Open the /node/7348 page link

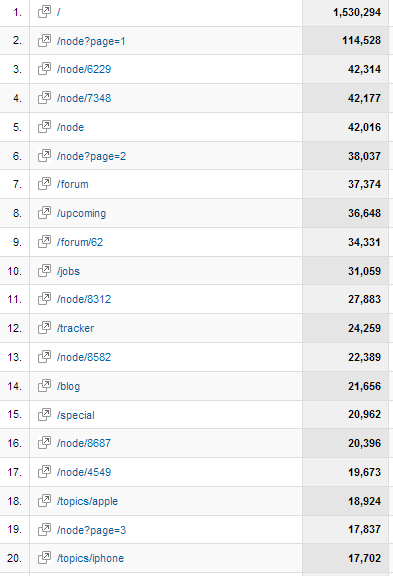[x=84, y=98]
